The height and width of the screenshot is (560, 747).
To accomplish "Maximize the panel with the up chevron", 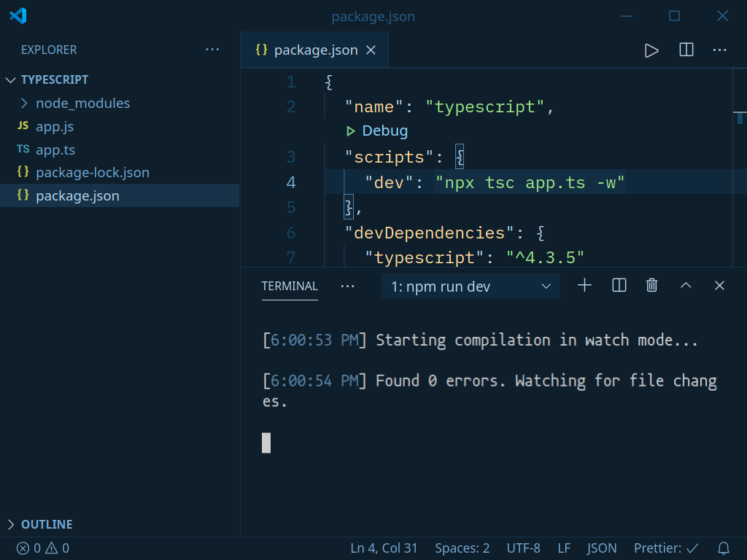I will 686,285.
